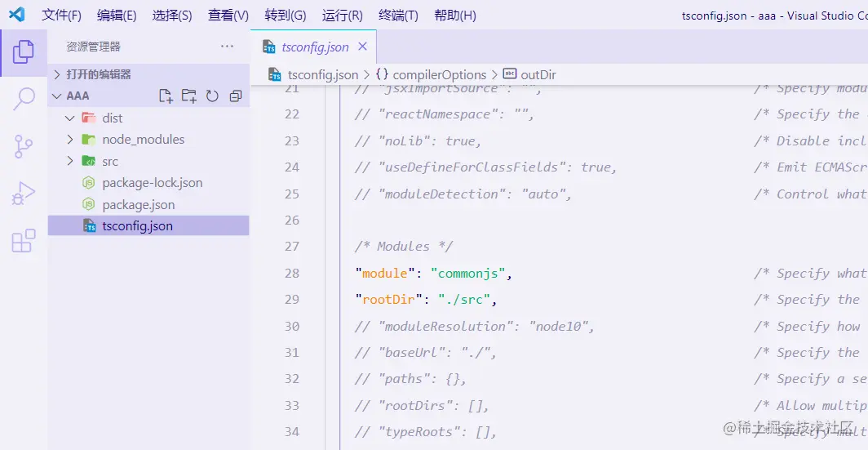This screenshot has height=450, width=868.
Task: Click the commented "rootDirs" line
Action: (x=422, y=405)
